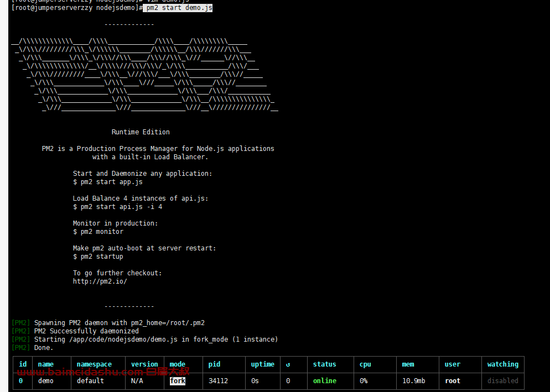Click the 'demo' process name cell

tap(46, 381)
